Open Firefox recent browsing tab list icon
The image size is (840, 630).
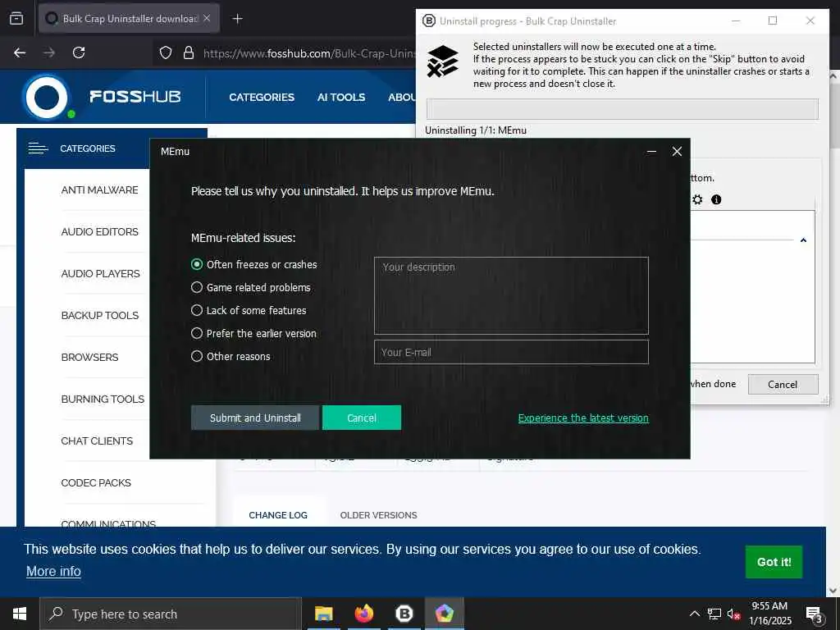click(x=16, y=19)
